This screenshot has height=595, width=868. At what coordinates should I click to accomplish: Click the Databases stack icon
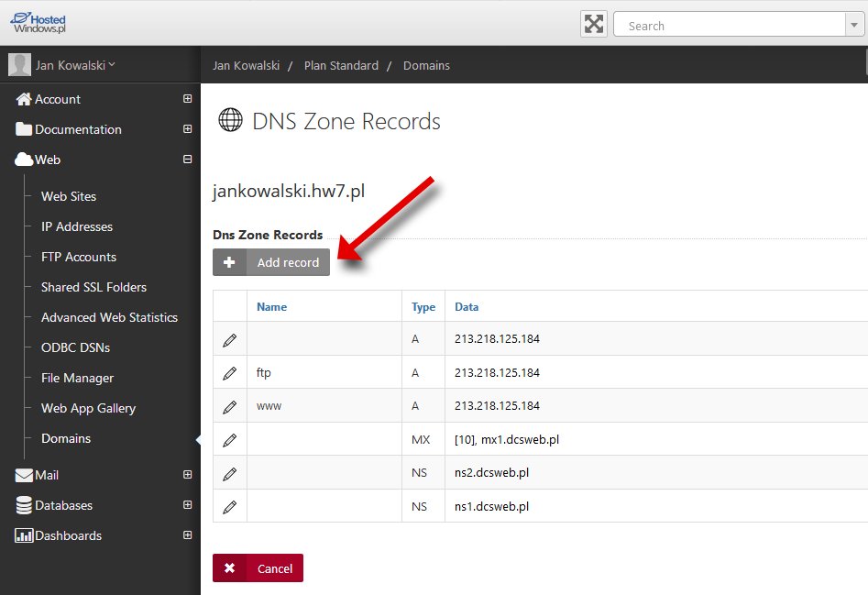point(24,505)
